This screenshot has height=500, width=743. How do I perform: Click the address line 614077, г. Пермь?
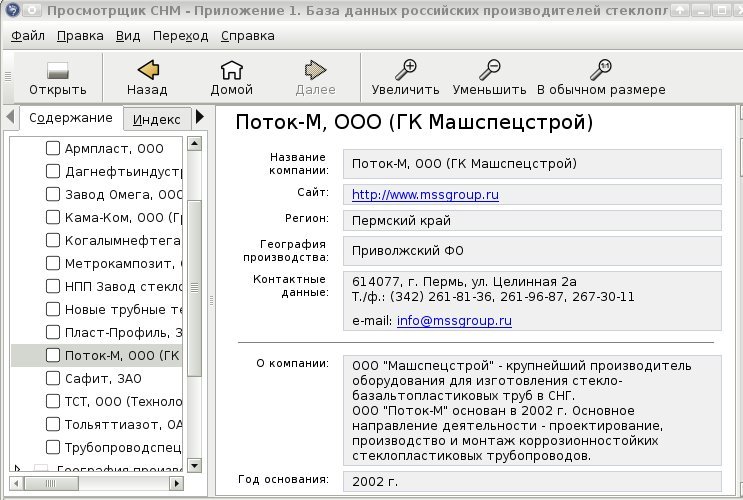(464, 282)
